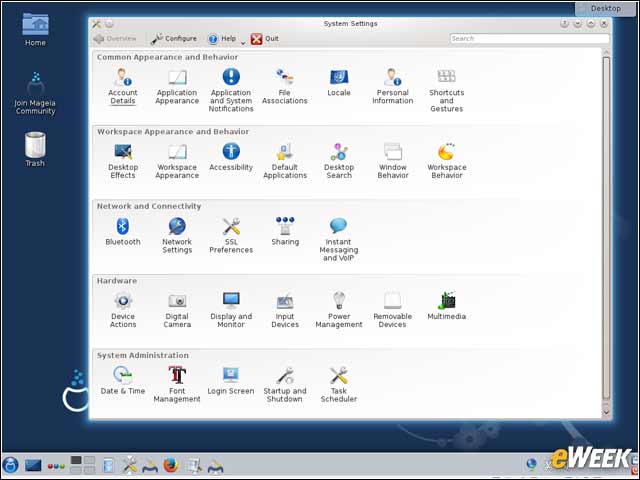Open Shortcuts and Gestures settings

[447, 90]
